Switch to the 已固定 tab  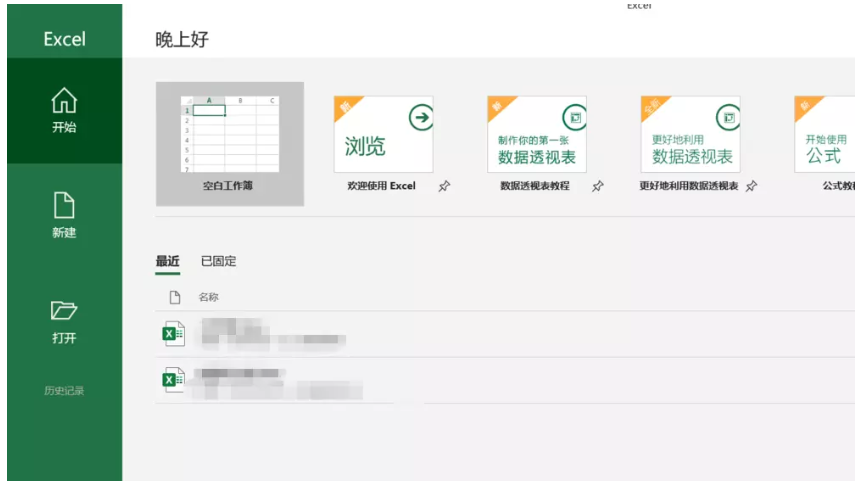click(x=218, y=261)
